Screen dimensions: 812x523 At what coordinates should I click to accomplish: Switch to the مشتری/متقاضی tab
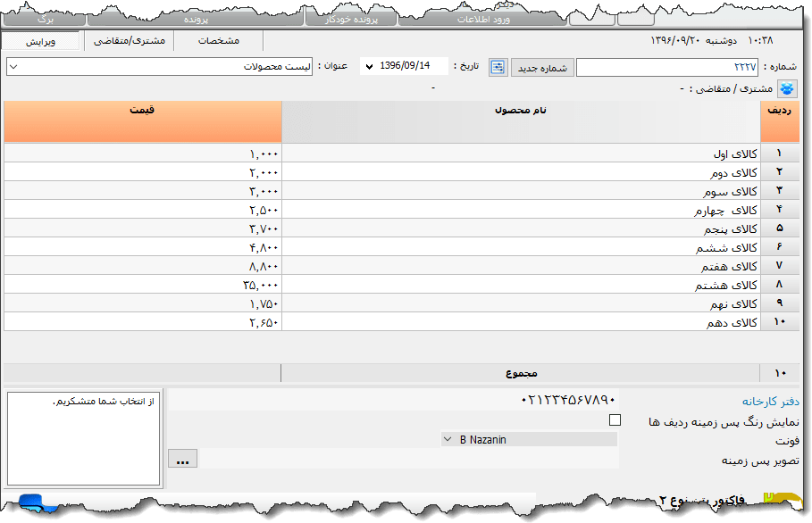(x=128, y=41)
